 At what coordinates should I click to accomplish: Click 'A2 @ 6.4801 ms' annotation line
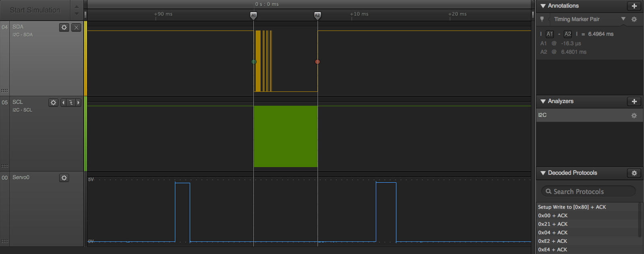pos(563,52)
